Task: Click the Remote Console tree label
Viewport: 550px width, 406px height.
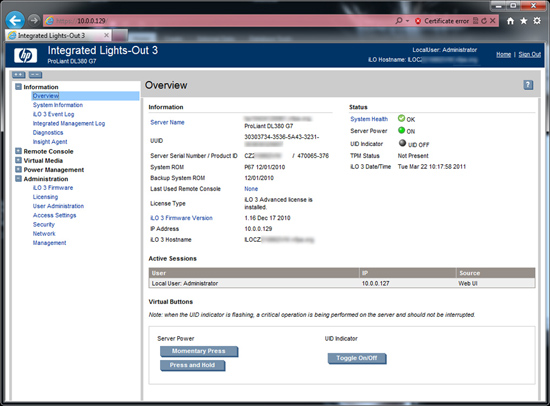Action: (48, 151)
